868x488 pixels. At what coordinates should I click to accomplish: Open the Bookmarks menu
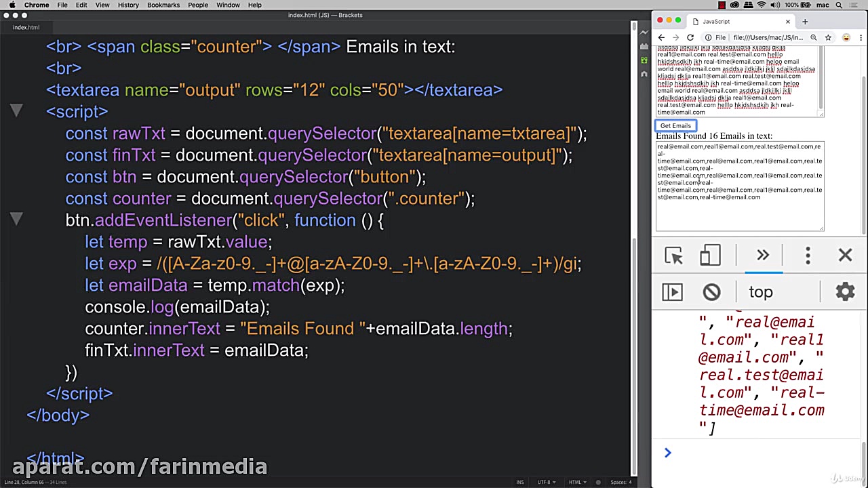163,5
